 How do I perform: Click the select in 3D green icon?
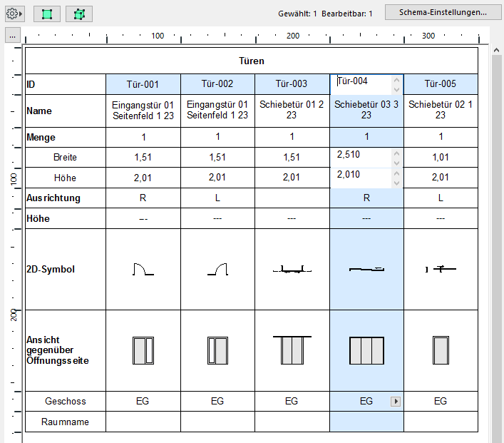pyautogui.click(x=79, y=14)
